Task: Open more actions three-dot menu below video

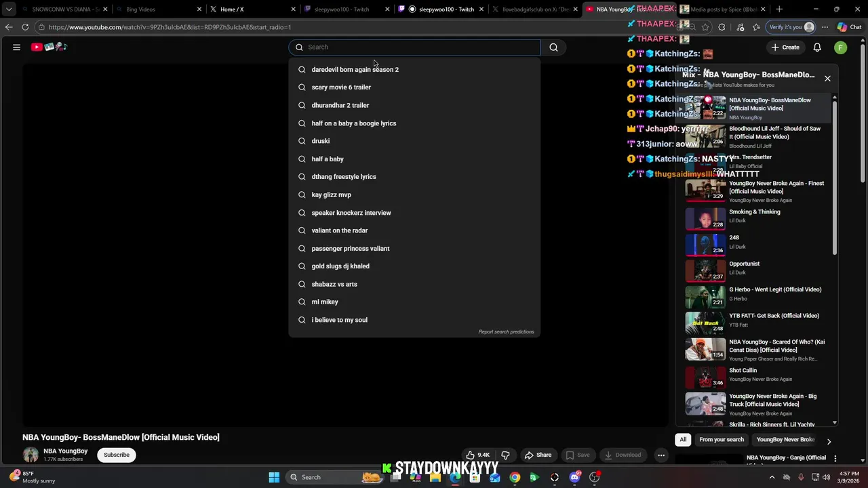Action: pyautogui.click(x=661, y=455)
